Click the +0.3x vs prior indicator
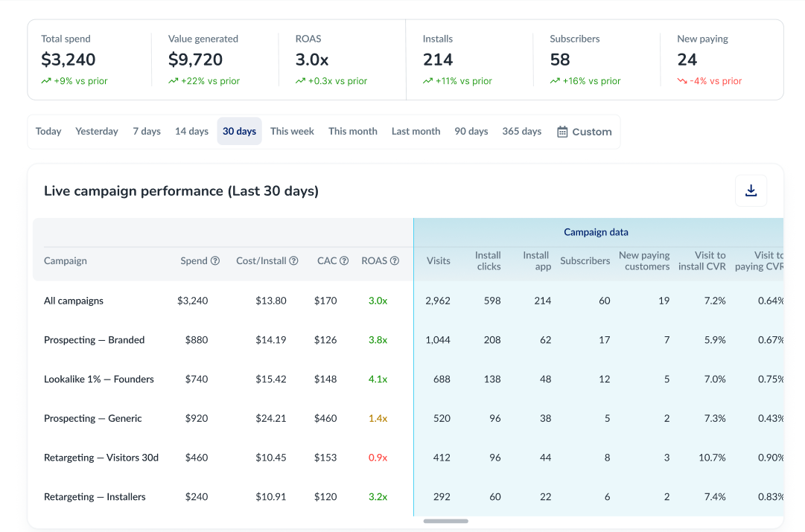Image resolution: width=805 pixels, height=532 pixels. 331,81
